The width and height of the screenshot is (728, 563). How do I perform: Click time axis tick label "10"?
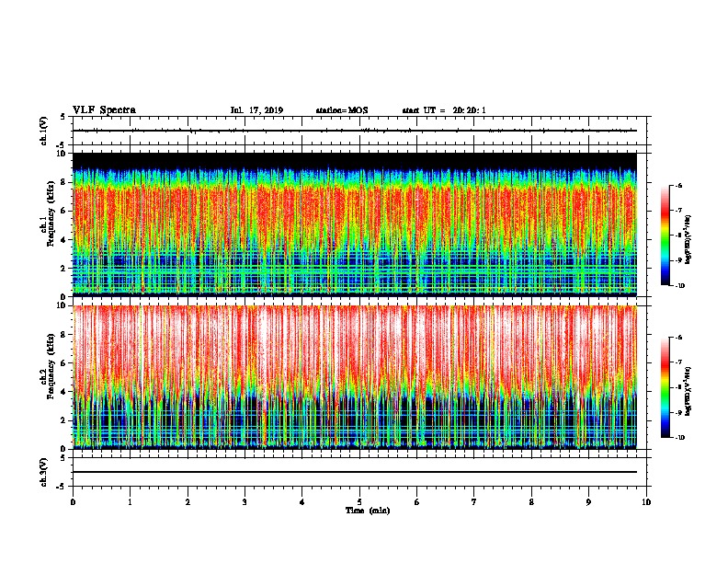point(646,502)
